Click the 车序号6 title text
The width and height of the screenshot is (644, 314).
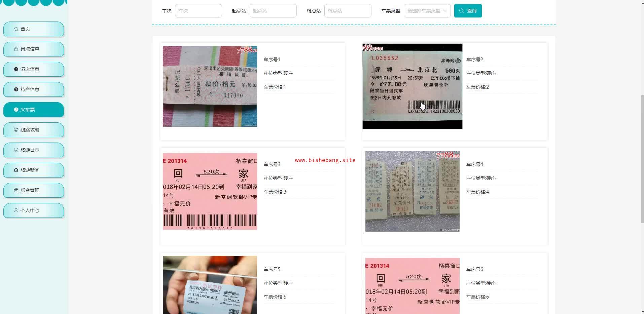pos(475,269)
